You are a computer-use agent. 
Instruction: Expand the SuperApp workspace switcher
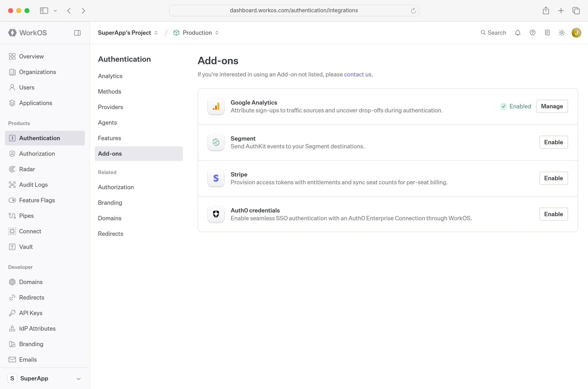pos(45,378)
